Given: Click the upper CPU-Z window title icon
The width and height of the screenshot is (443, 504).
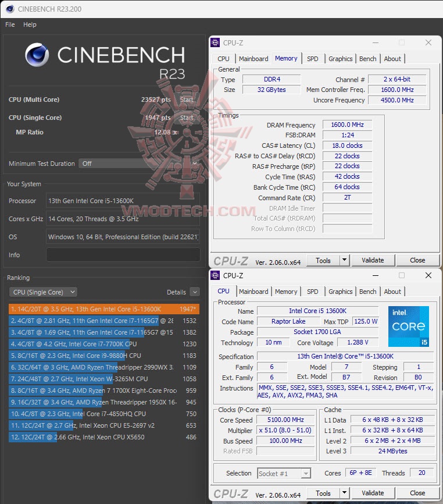Looking at the screenshot, I should click(215, 42).
